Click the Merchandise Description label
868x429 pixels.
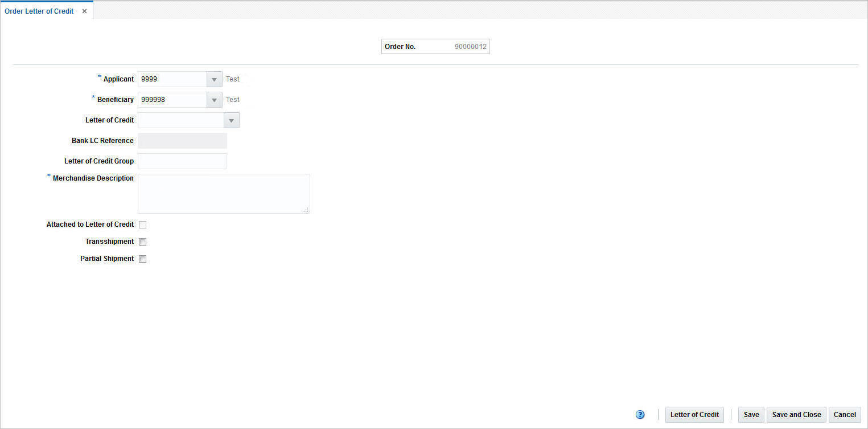[93, 178]
